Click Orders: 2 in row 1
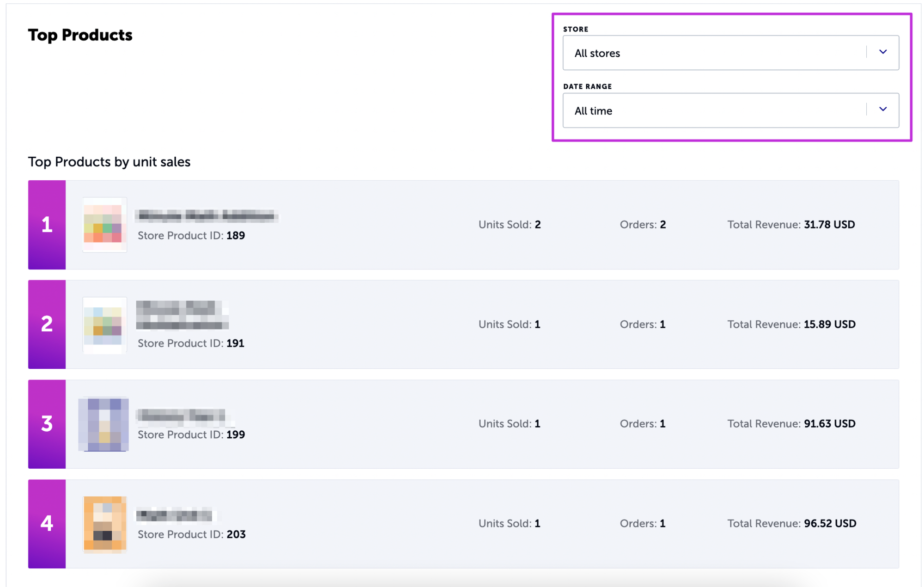Screen dimensions: 924x587 643,225
